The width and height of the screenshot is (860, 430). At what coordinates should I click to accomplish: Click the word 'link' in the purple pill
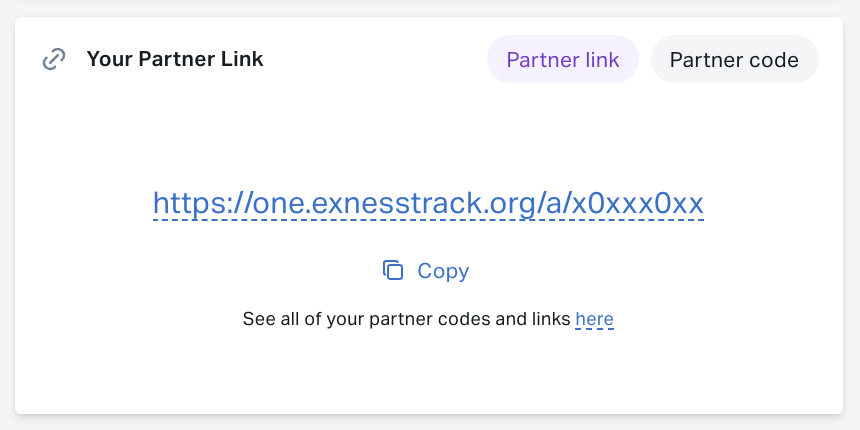600,59
